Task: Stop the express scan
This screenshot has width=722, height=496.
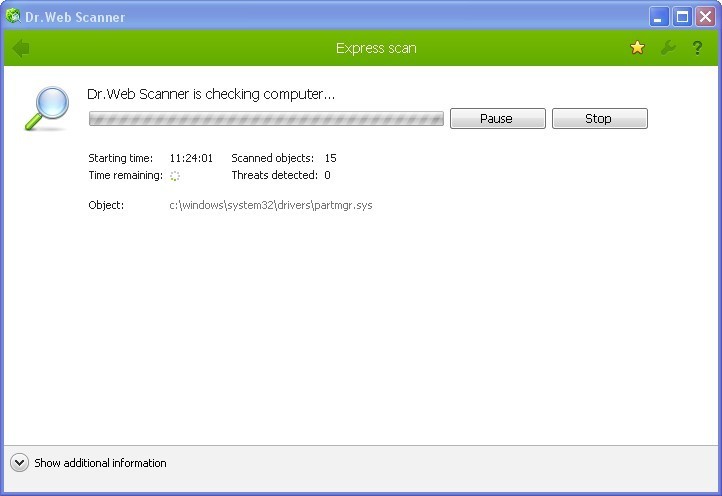Action: [x=599, y=119]
